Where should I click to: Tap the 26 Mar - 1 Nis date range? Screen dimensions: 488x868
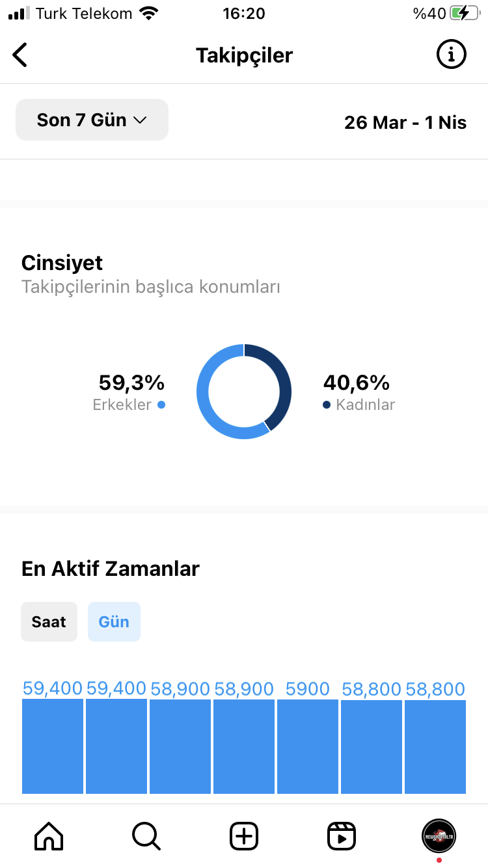[x=405, y=122]
